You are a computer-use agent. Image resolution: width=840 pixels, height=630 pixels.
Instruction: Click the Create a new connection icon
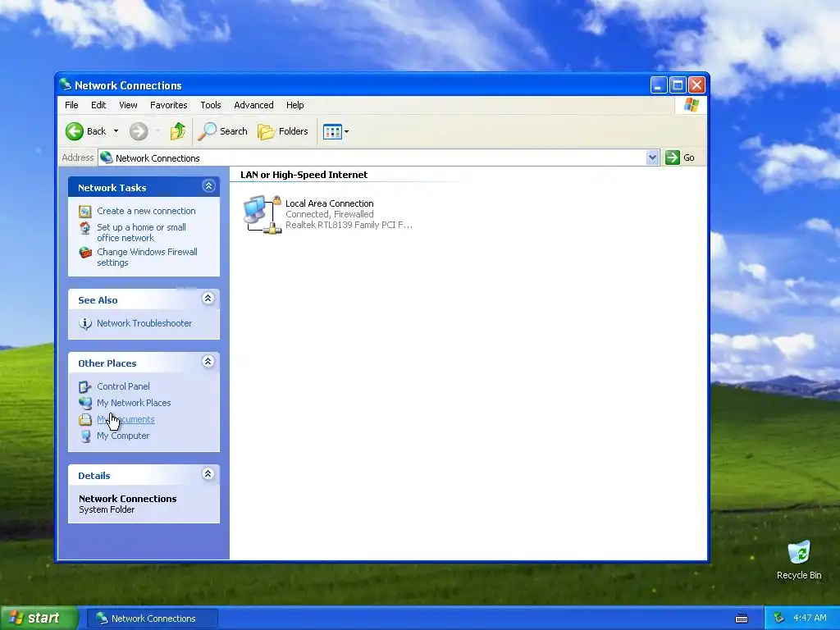(x=85, y=212)
